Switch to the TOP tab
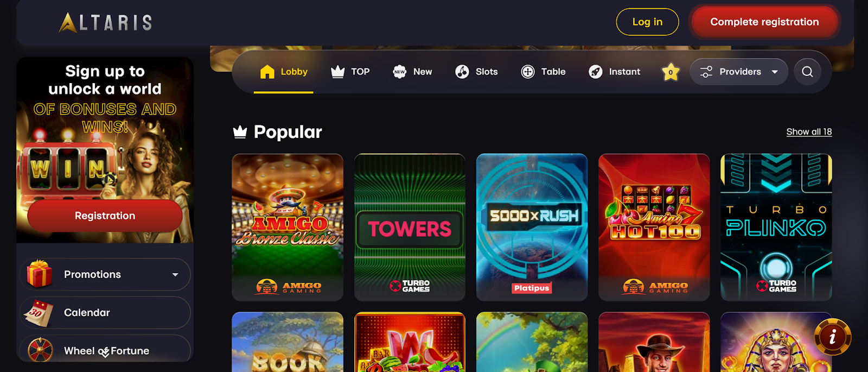This screenshot has width=868, height=372. [x=350, y=72]
